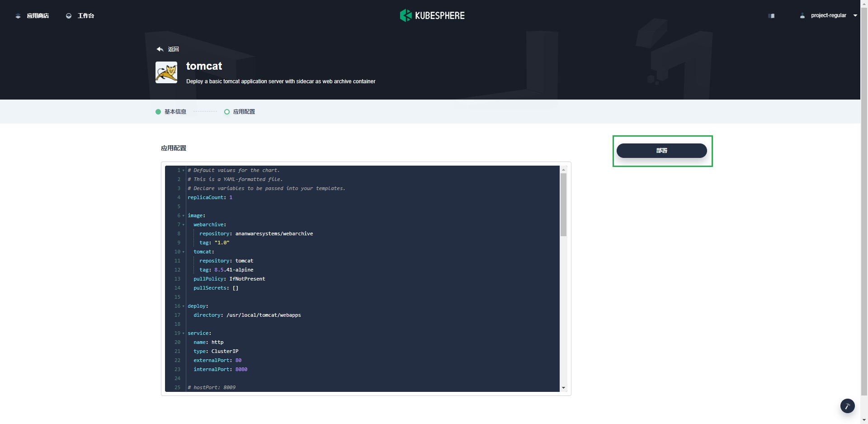This screenshot has width=868, height=424.
Task: Click the directory path /usr/local/tomcat/webapps
Action: click(x=264, y=315)
